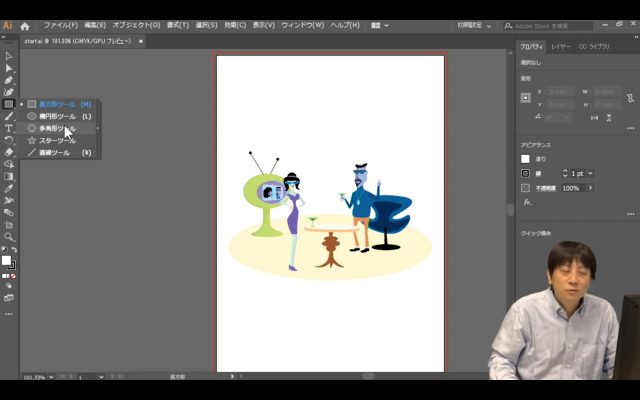Open the 101.33% zoom level dropdown
This screenshot has width=640, height=400.
click(51, 377)
